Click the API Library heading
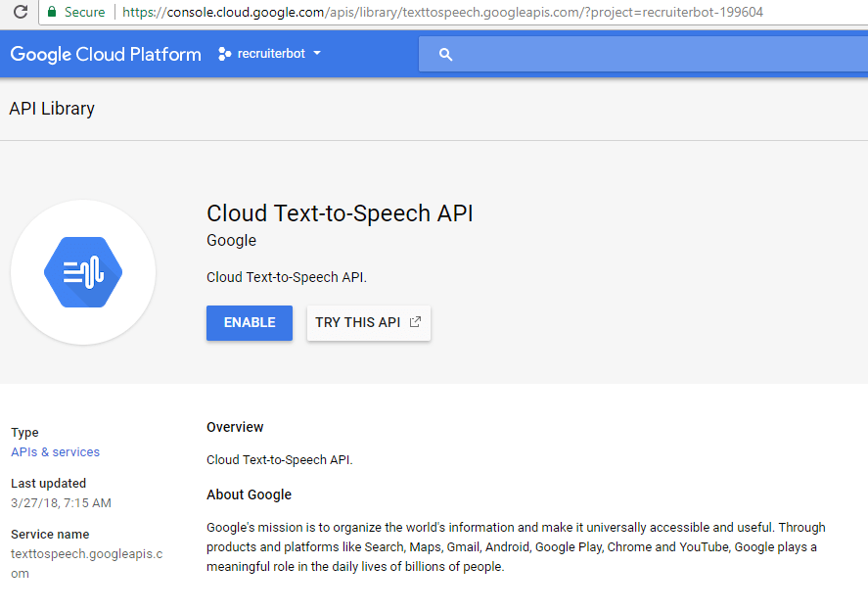 pos(51,108)
